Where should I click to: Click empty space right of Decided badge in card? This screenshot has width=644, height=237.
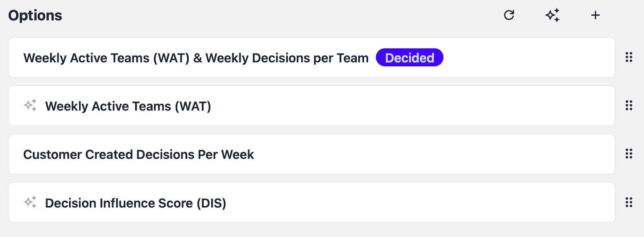pyautogui.click(x=527, y=58)
